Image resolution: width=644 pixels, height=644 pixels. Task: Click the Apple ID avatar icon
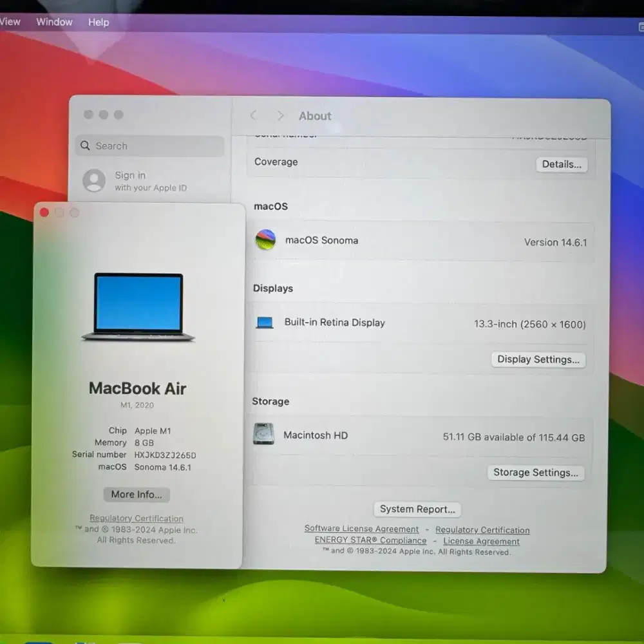click(94, 180)
